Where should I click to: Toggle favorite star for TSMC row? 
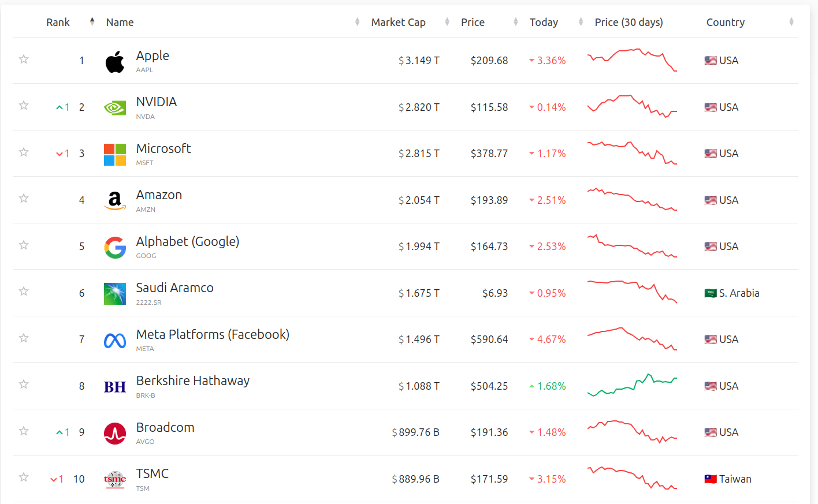[24, 477]
